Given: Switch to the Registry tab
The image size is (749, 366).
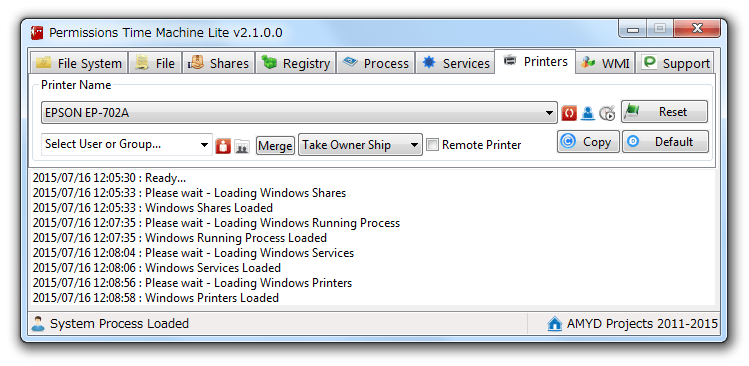Looking at the screenshot, I should [296, 63].
